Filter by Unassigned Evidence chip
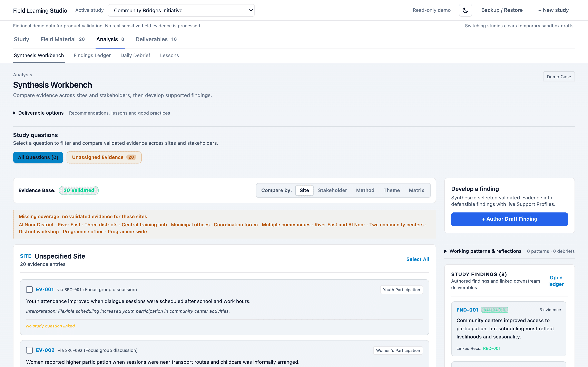The width and height of the screenshot is (588, 367). tap(104, 157)
